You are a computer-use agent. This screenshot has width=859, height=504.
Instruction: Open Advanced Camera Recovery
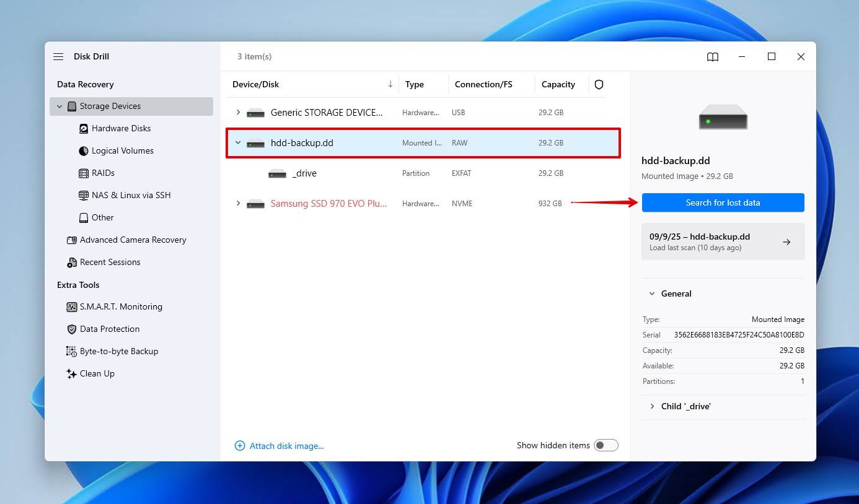tap(133, 240)
